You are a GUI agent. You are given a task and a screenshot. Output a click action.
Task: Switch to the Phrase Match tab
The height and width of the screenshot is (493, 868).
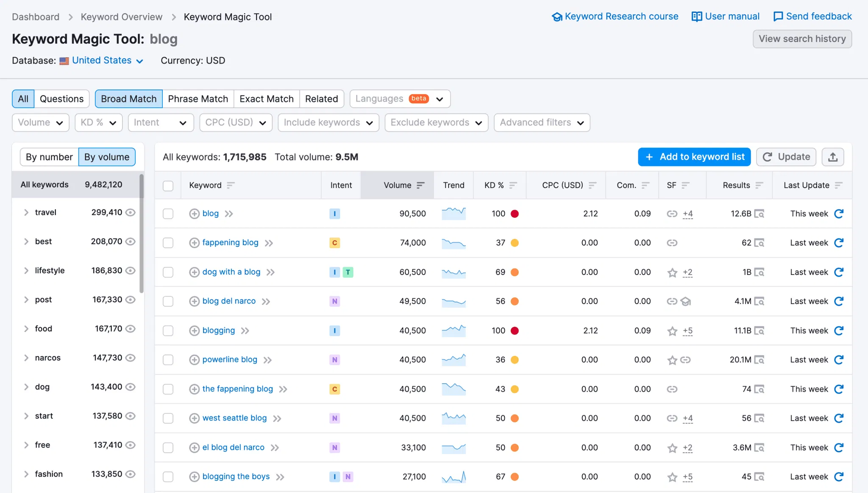point(198,99)
